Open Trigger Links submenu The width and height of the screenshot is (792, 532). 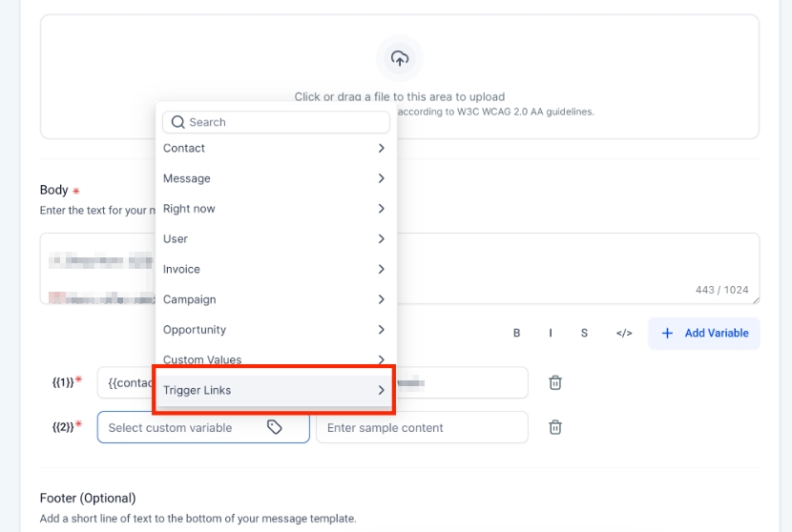tap(275, 390)
